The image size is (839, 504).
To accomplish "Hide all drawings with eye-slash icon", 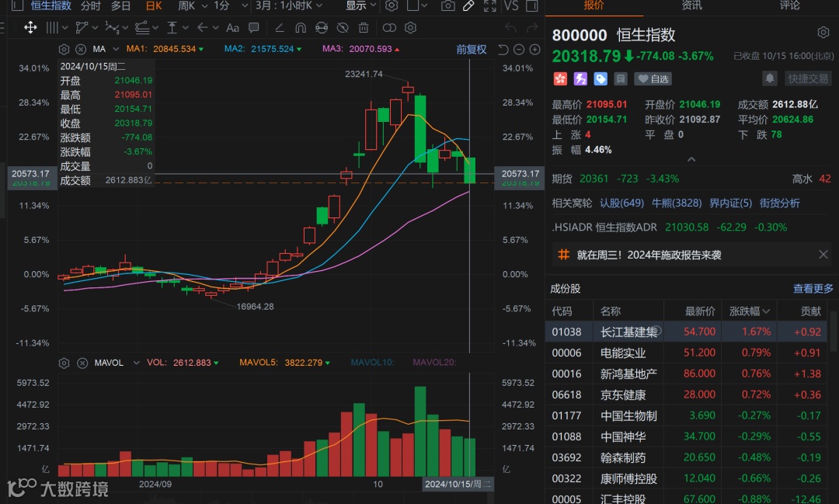I will point(343,28).
